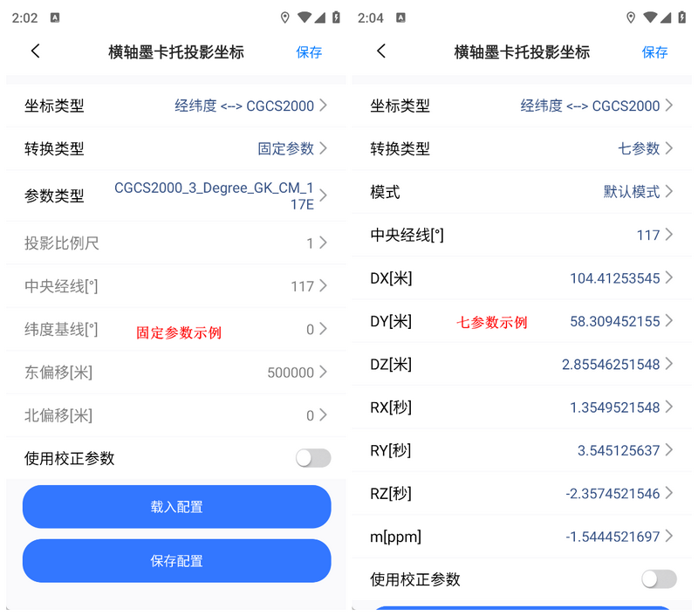
Task: Tap 保存 link on left header
Action: click(x=309, y=52)
